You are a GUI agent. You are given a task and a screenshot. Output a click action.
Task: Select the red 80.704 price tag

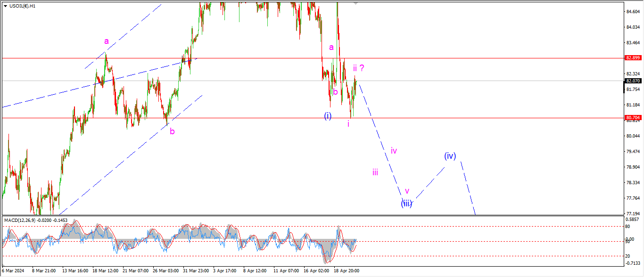click(x=632, y=118)
